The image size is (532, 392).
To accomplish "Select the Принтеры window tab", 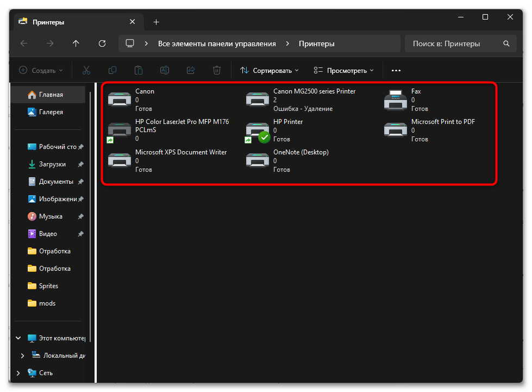I will (x=79, y=22).
